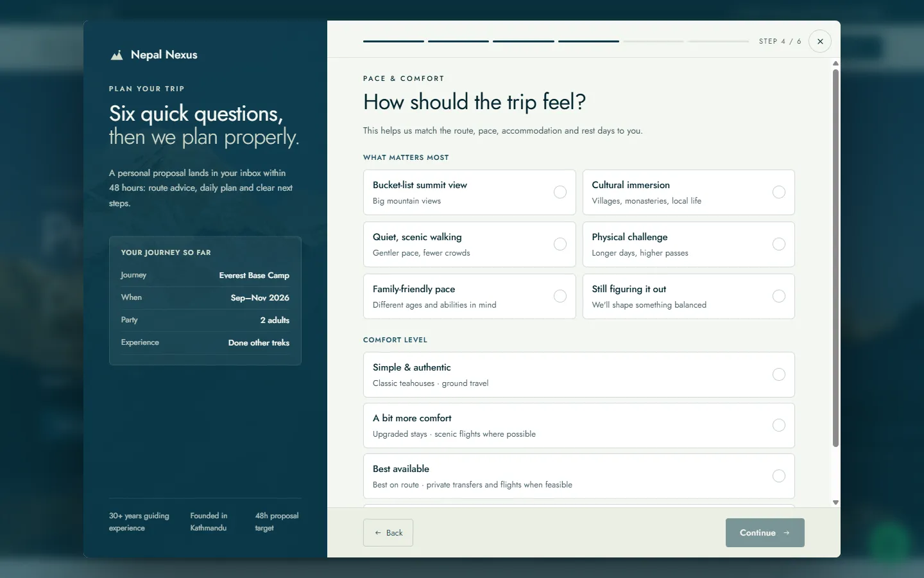Click the YOUR JOURNEY SO FAR heading
Image resolution: width=924 pixels, height=578 pixels.
(166, 253)
